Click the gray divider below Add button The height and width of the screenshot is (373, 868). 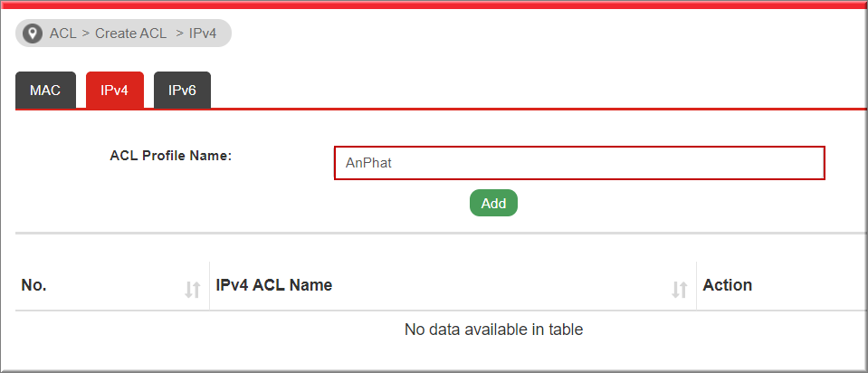click(x=441, y=233)
